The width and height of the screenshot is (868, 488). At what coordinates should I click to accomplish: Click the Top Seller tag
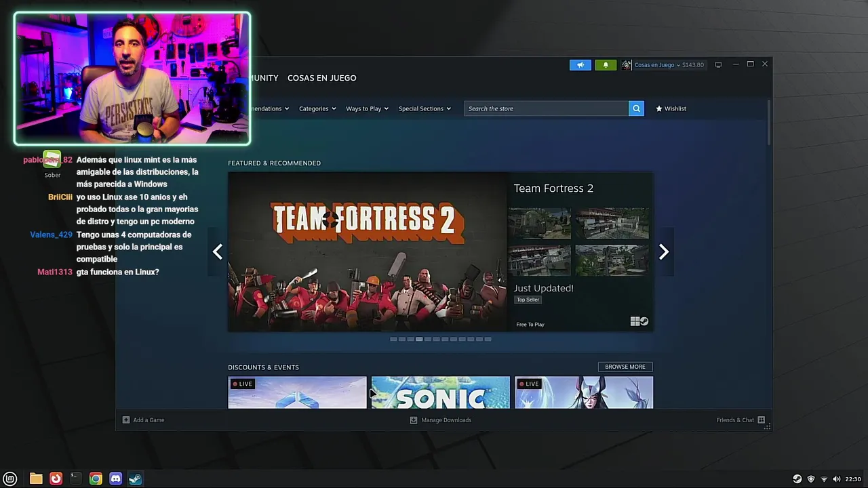[528, 300]
